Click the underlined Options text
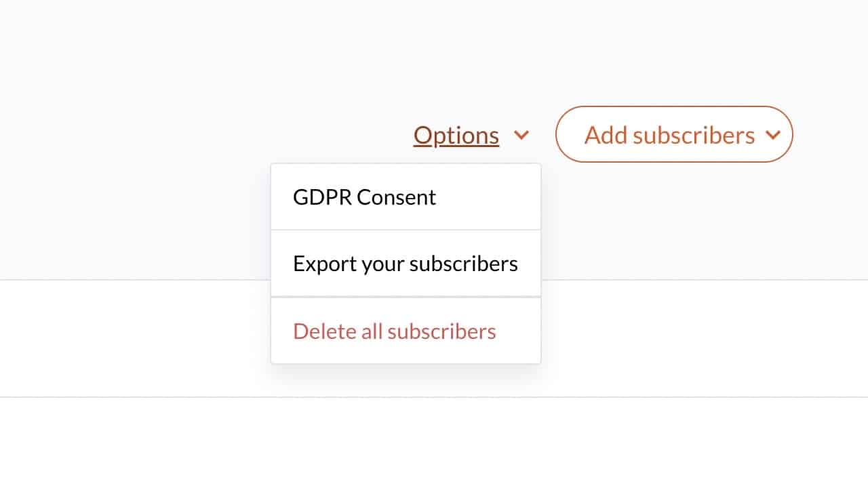 (x=456, y=136)
